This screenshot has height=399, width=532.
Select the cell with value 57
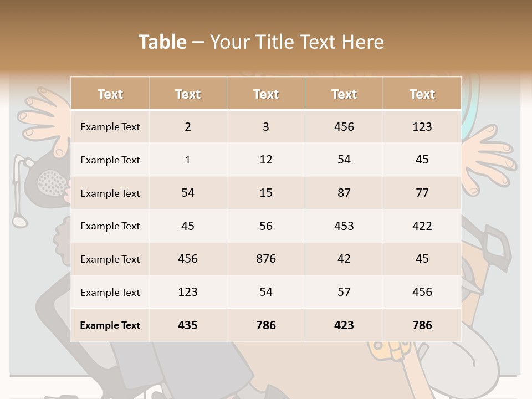click(x=344, y=292)
